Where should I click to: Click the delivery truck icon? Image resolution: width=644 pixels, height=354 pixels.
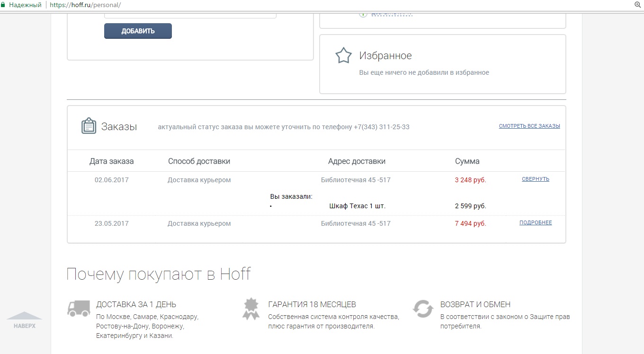[79, 308]
